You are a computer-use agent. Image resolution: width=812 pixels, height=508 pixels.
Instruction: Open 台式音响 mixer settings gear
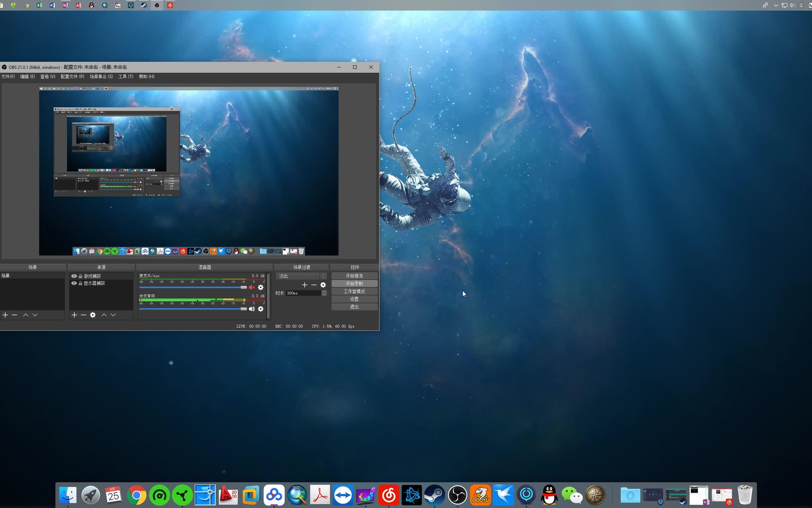coord(261,309)
